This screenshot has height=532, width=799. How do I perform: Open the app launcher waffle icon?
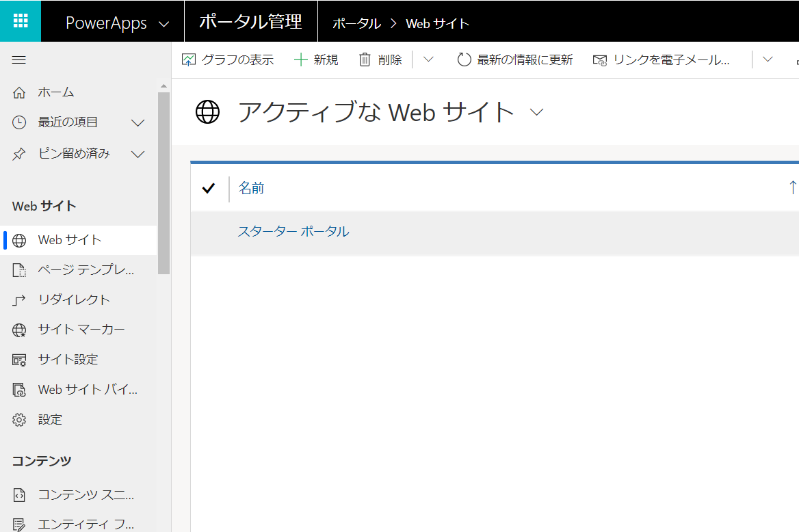(21, 21)
